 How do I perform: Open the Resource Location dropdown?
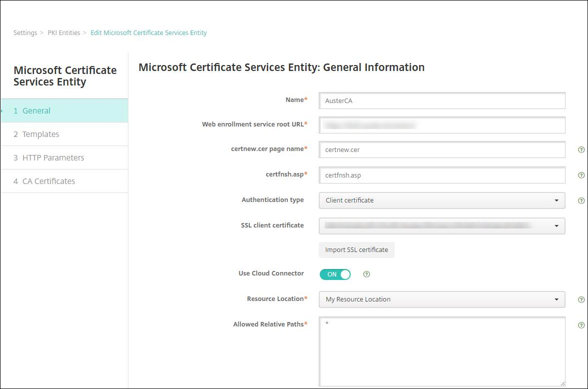click(442, 299)
